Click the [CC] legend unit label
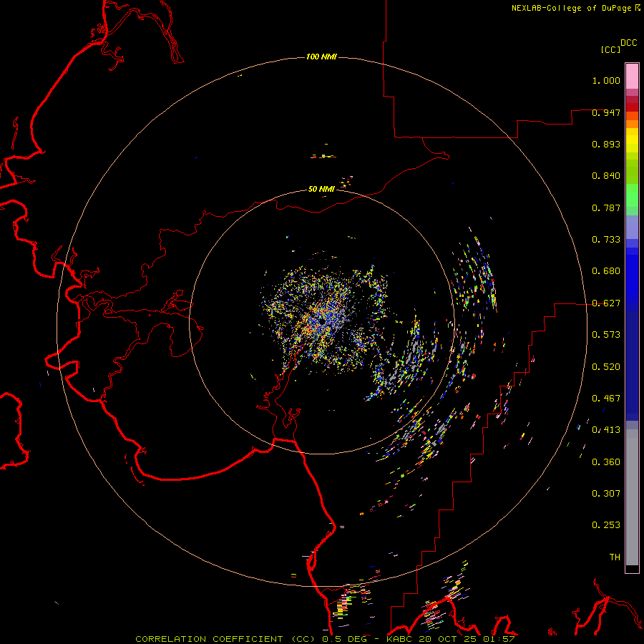This screenshot has height=644, width=644. click(x=610, y=49)
